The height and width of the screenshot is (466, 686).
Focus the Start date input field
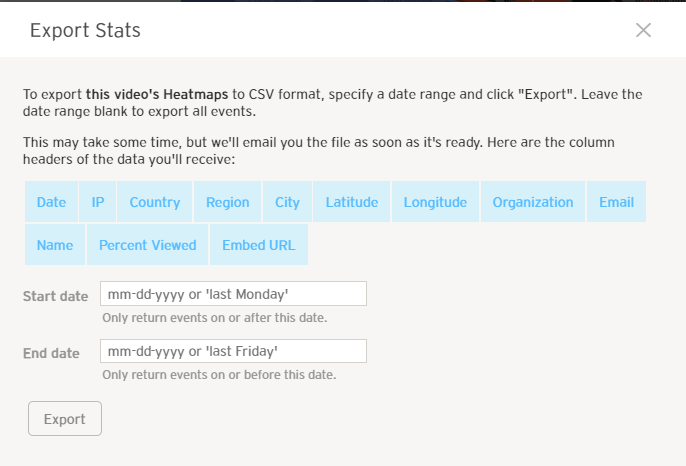(233, 294)
